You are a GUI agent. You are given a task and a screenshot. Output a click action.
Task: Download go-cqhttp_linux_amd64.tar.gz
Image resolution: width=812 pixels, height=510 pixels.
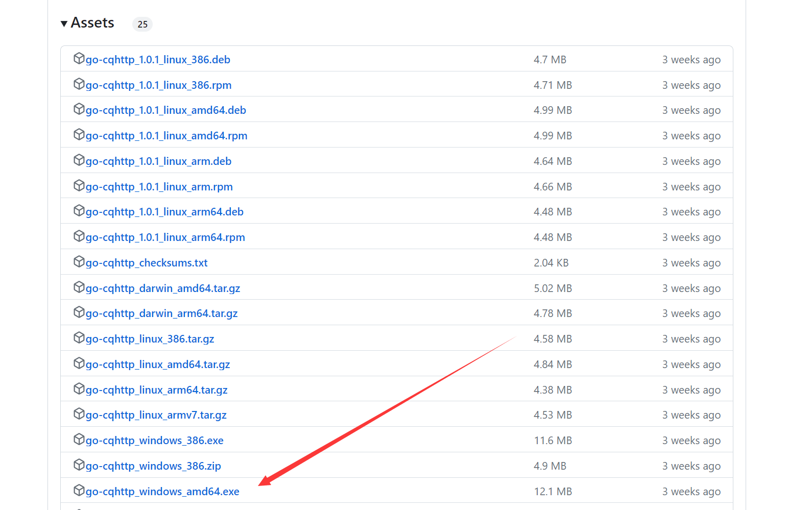(158, 365)
